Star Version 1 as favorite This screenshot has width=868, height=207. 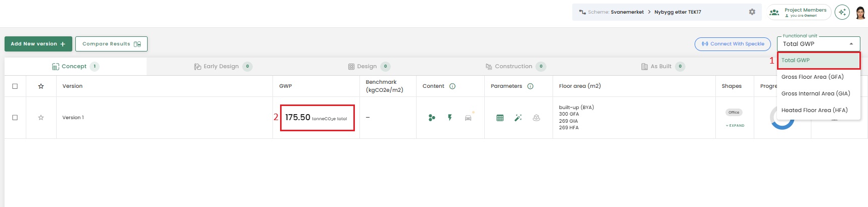tap(41, 118)
